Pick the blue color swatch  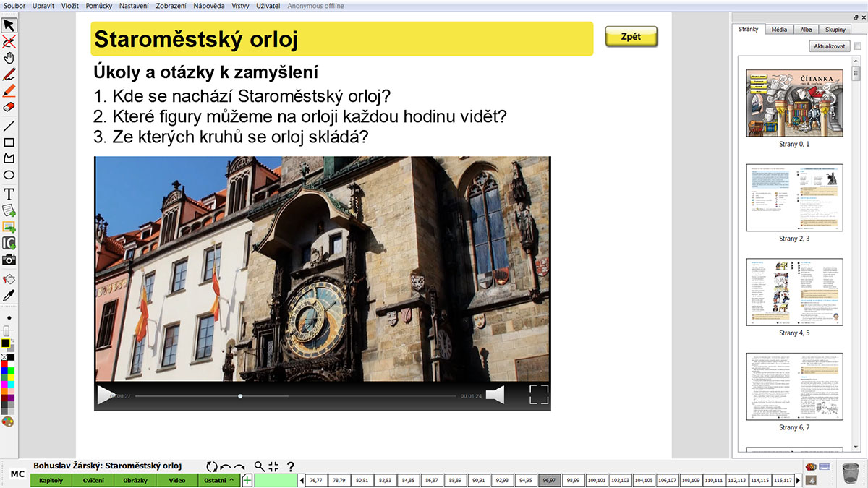[x=5, y=372]
